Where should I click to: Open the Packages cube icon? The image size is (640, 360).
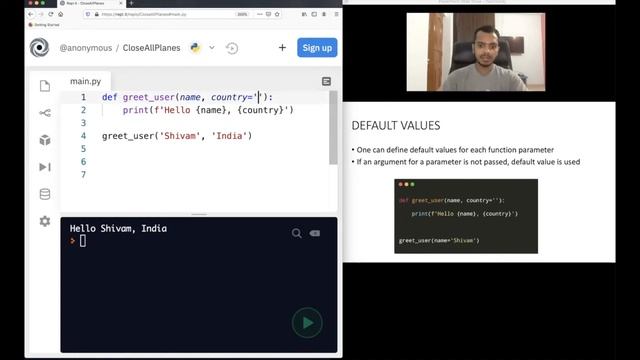(x=45, y=140)
